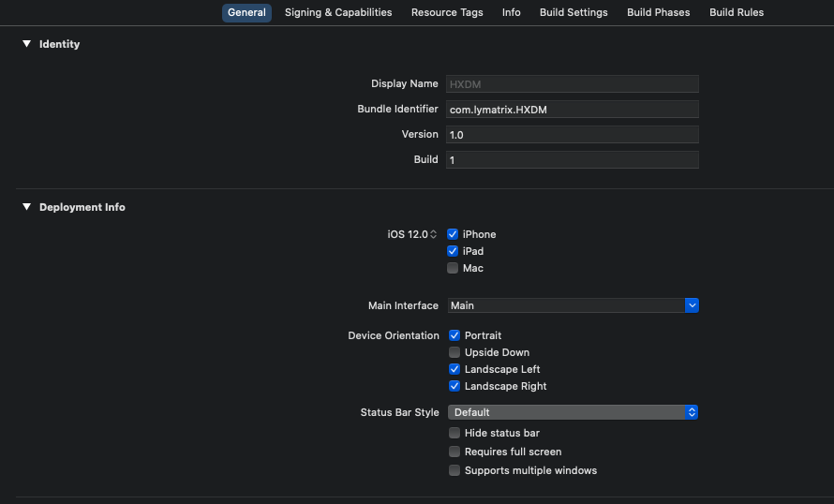Enable the Mac device checkbox
This screenshot has width=834, height=504.
click(453, 268)
